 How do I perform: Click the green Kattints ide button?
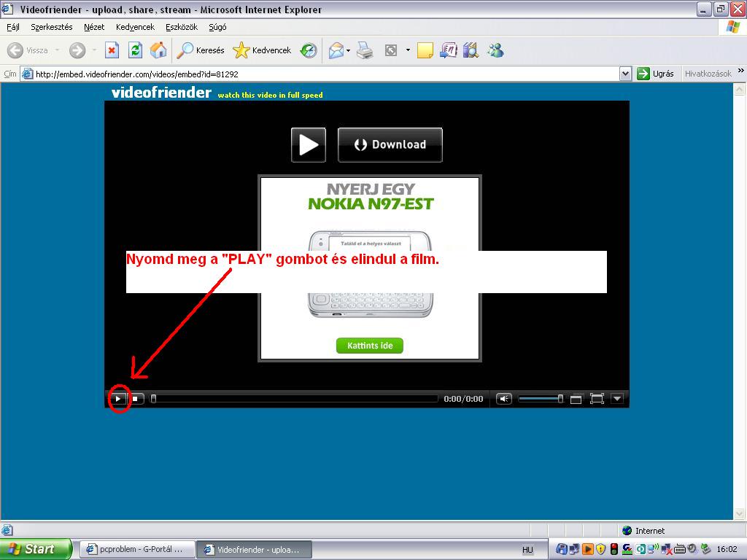[x=370, y=346]
